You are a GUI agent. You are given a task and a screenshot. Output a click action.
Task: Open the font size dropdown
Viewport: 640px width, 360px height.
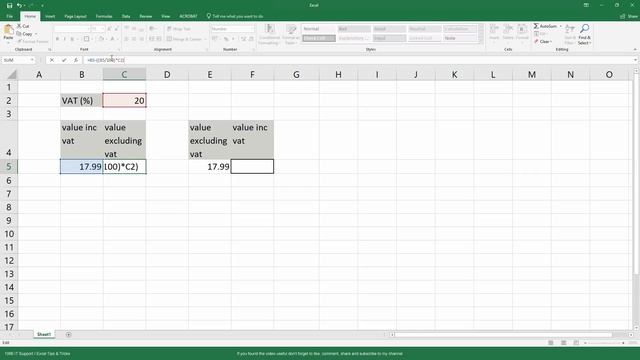tap(102, 29)
